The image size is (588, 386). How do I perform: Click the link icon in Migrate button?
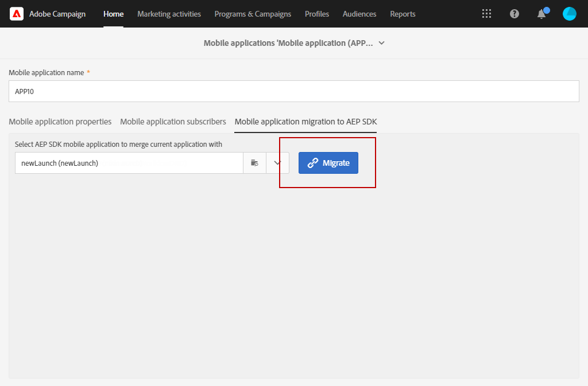(313, 163)
